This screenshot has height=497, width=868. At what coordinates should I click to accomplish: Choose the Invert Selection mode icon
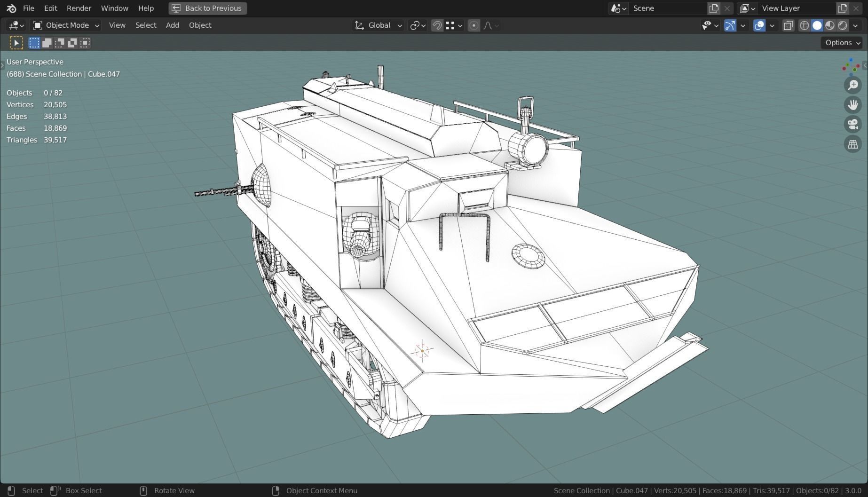(72, 43)
